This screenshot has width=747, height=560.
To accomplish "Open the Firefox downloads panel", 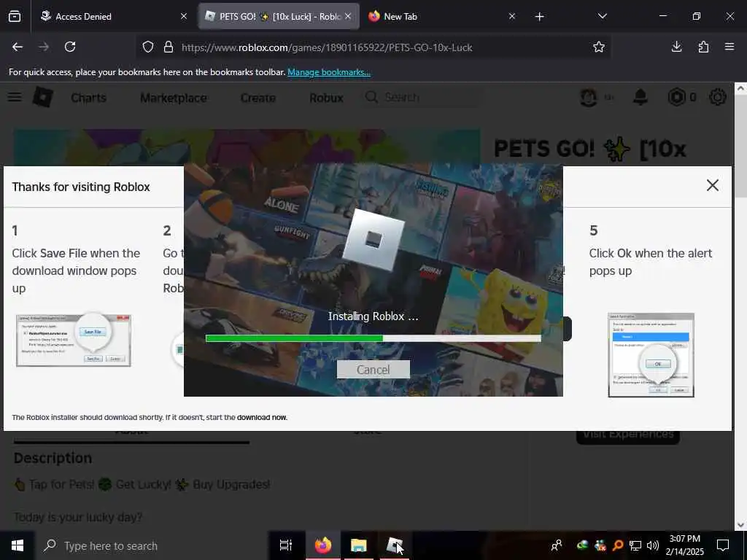I will (676, 47).
